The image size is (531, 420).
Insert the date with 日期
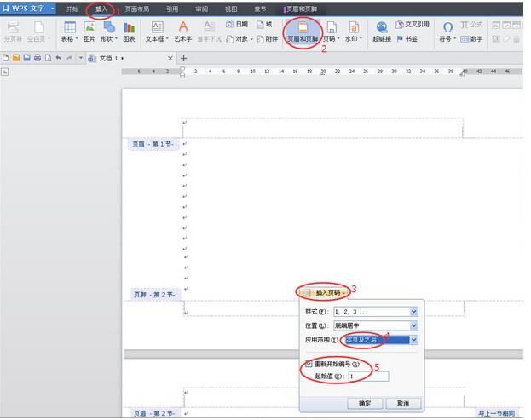click(x=237, y=25)
